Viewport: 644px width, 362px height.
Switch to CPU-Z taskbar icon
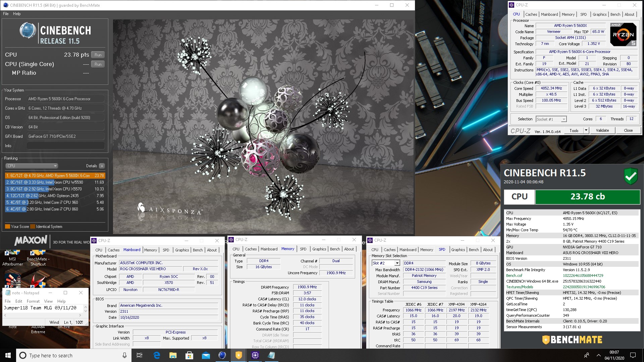(x=255, y=355)
